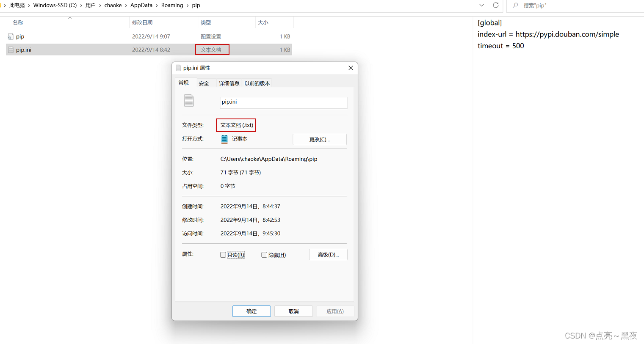This screenshot has width=644, height=344.
Task: Click the 高级(D)... button
Action: click(x=328, y=254)
